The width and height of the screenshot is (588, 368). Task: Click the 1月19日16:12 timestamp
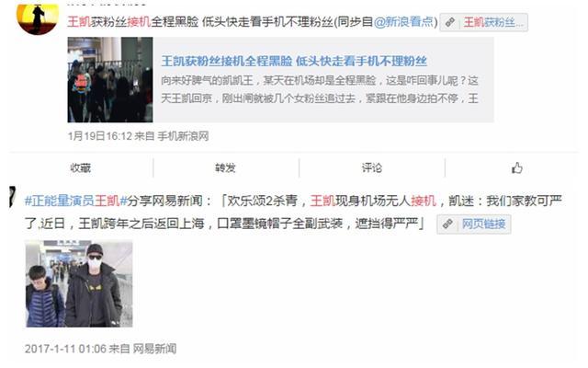[99, 136]
